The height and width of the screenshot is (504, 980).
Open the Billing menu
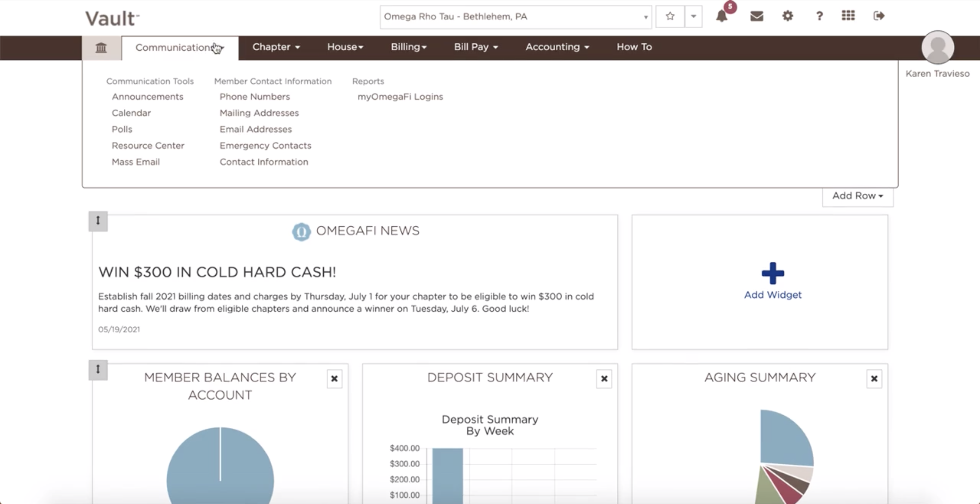pyautogui.click(x=409, y=47)
